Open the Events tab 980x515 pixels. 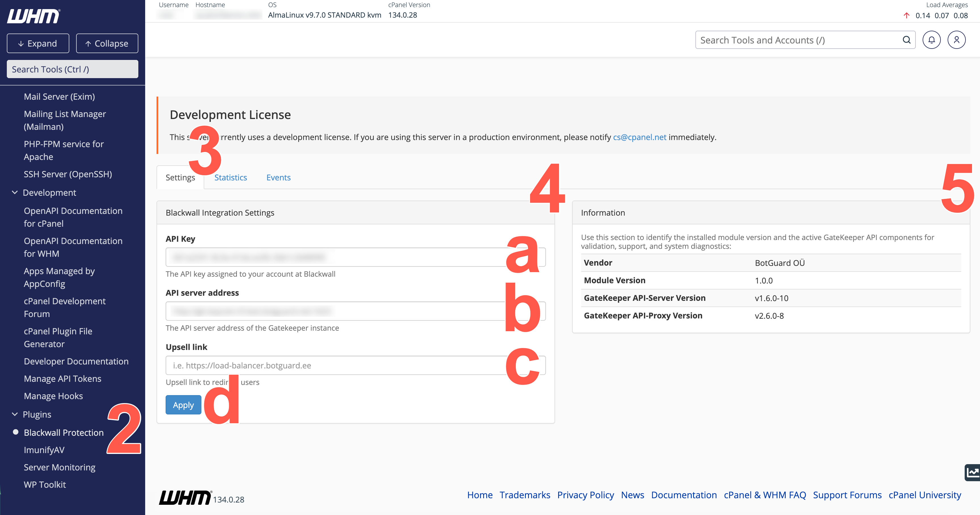tap(278, 178)
